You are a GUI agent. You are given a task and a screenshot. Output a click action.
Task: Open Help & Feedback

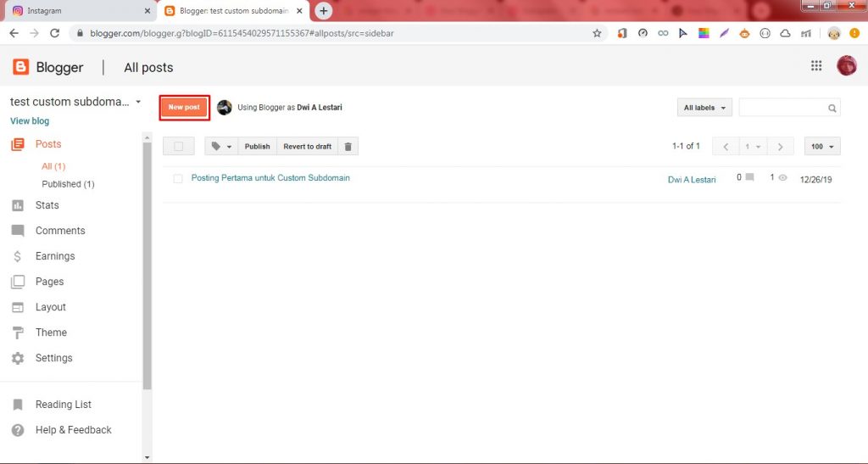[73, 430]
